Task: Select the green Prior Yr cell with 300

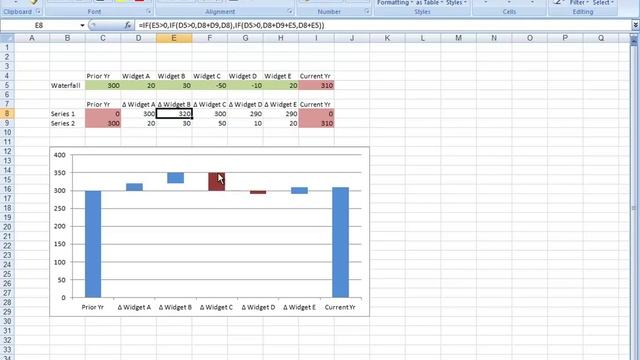Action: pos(103,85)
